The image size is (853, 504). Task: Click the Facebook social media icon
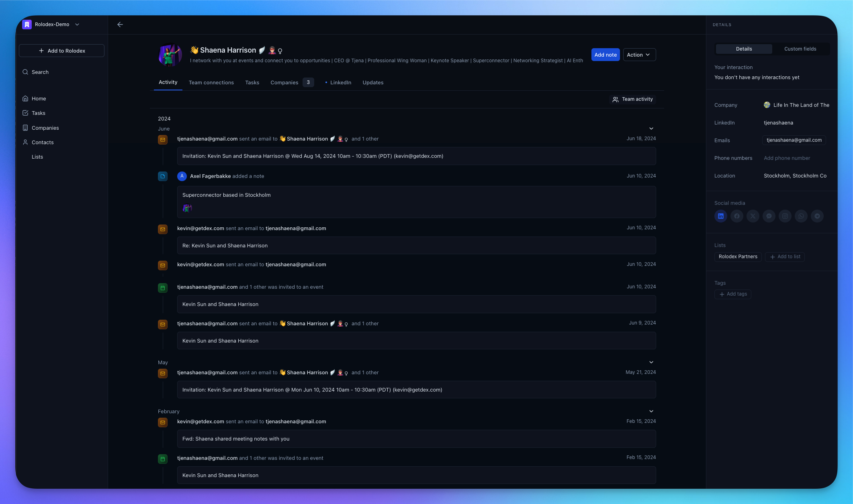(737, 216)
